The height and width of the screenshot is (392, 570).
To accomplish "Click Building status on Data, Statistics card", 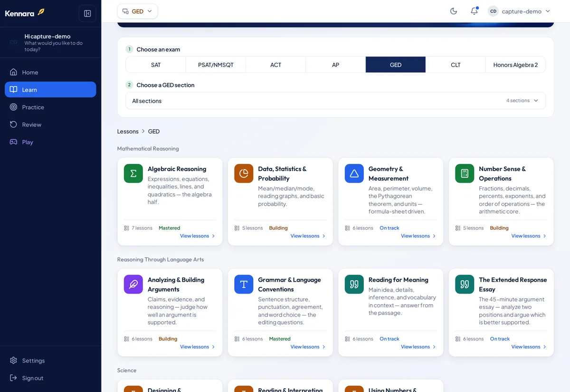I will [278, 228].
